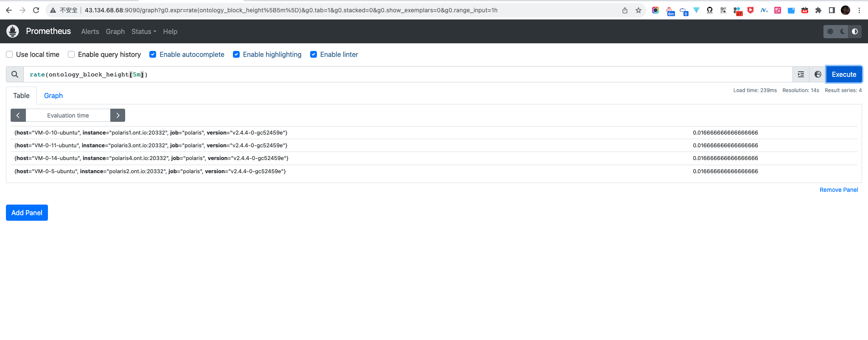This screenshot has width=868, height=340.
Task: Bookmark this page with the star icon
Action: click(638, 10)
